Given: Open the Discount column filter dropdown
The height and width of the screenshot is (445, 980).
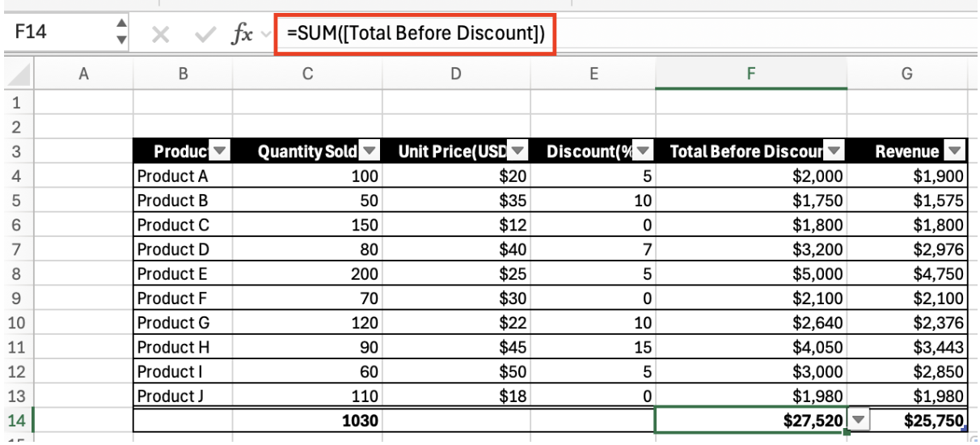Looking at the screenshot, I should click(x=643, y=151).
